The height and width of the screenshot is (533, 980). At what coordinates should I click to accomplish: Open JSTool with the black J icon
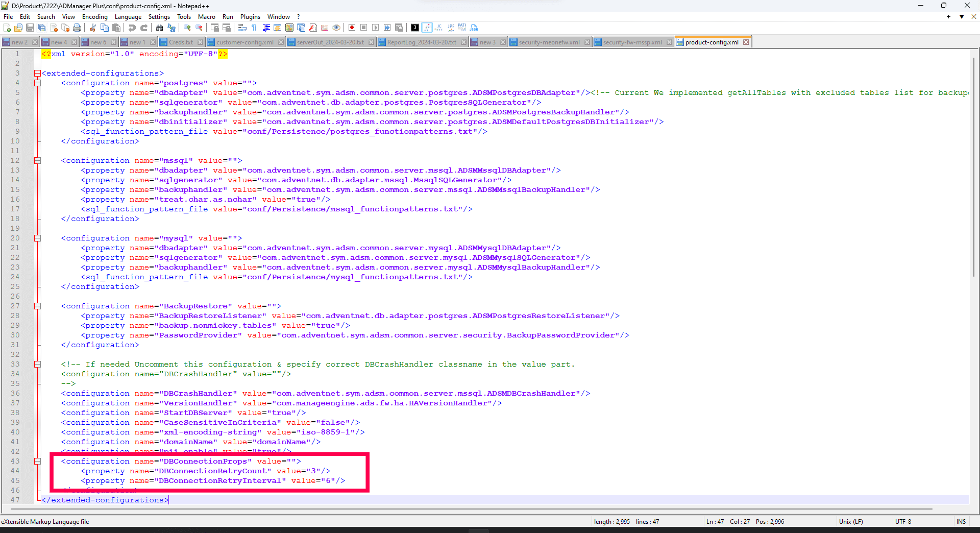[x=415, y=28]
